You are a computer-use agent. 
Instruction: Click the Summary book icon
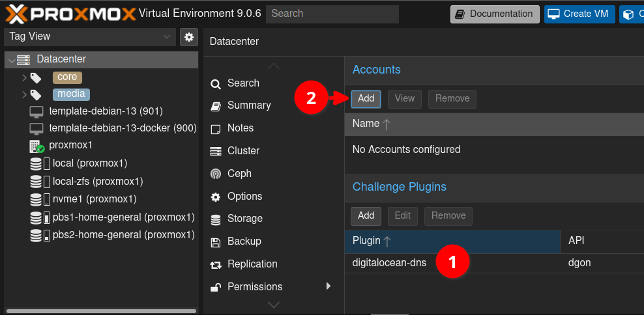coord(216,106)
